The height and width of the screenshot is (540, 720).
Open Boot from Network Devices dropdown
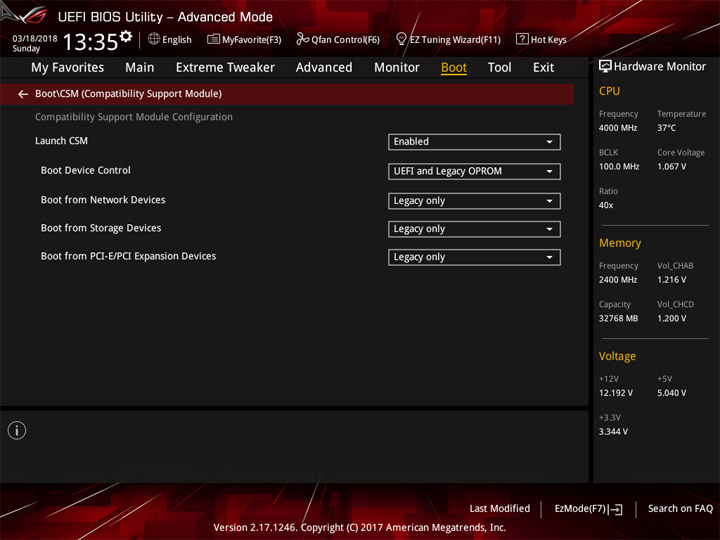click(x=474, y=201)
